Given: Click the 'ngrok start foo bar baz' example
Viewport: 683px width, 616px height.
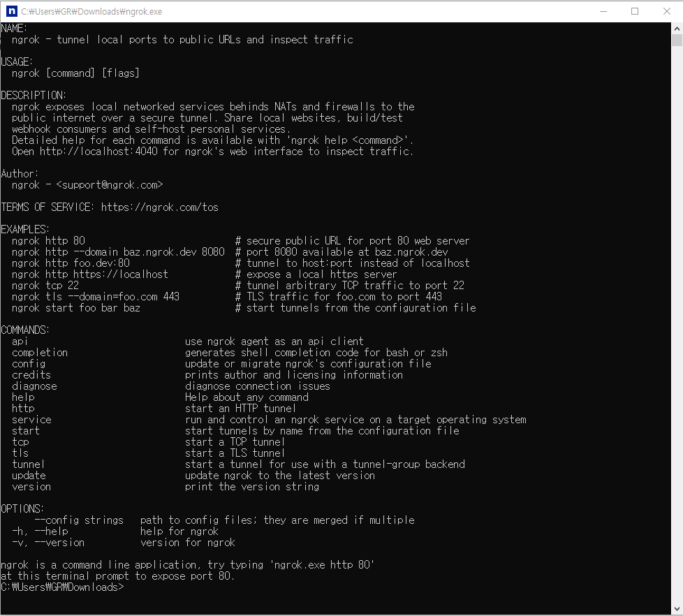Looking at the screenshot, I should tap(76, 308).
